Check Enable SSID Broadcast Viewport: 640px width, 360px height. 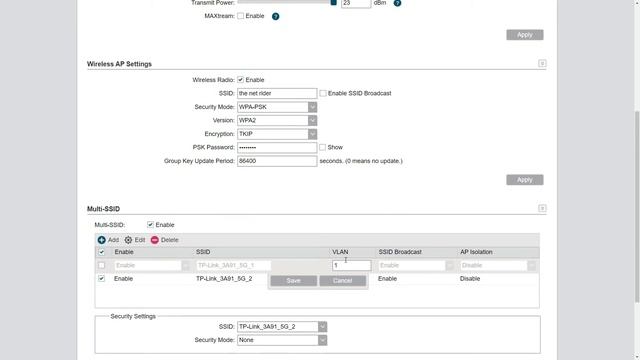(x=323, y=93)
